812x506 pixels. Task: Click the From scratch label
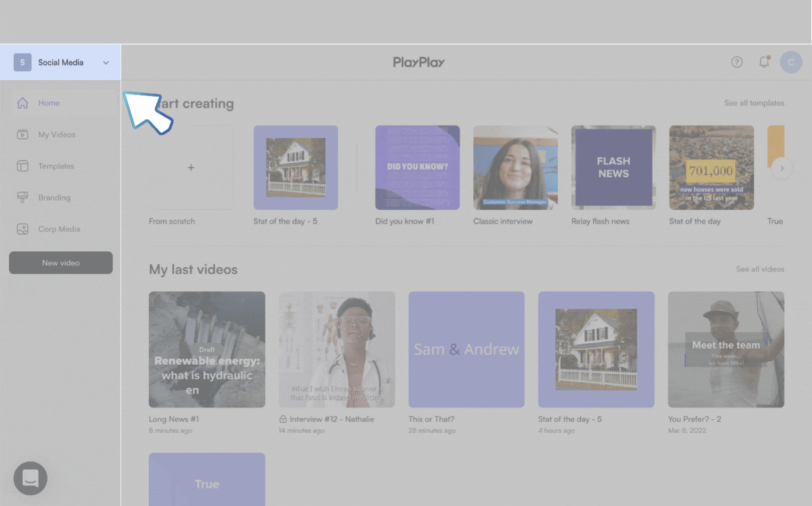point(172,221)
